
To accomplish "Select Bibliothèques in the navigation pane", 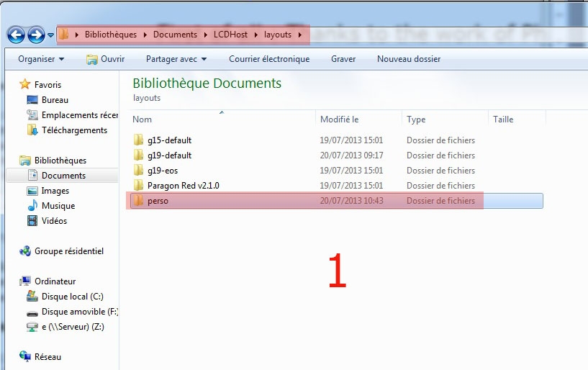I will click(60, 161).
